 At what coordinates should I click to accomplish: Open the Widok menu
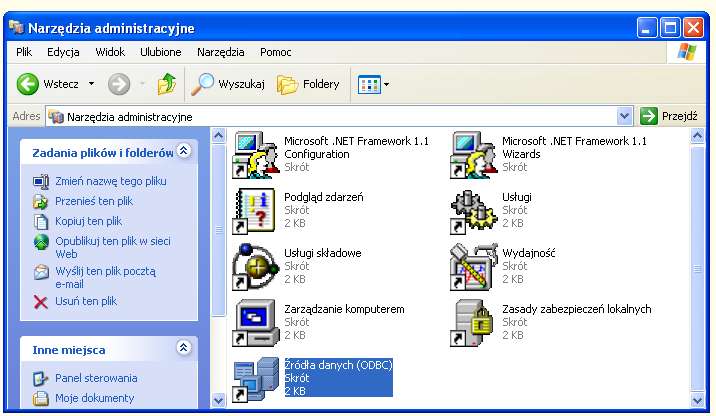tap(110, 52)
